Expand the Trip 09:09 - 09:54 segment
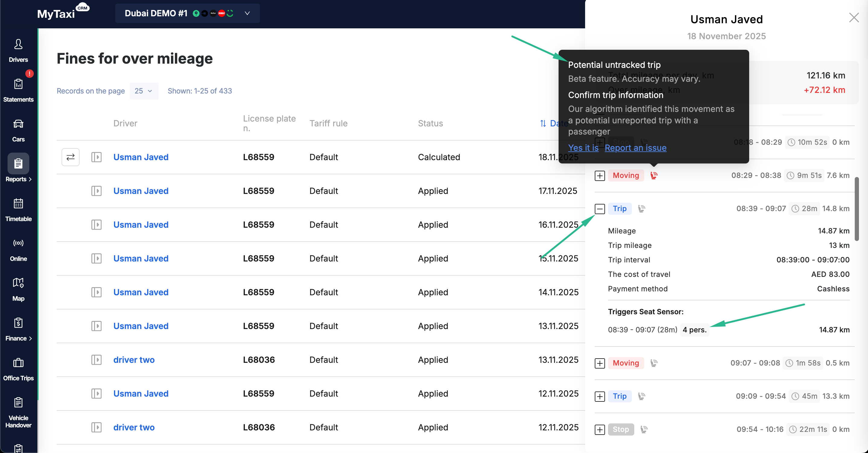The height and width of the screenshot is (453, 868). (600, 396)
